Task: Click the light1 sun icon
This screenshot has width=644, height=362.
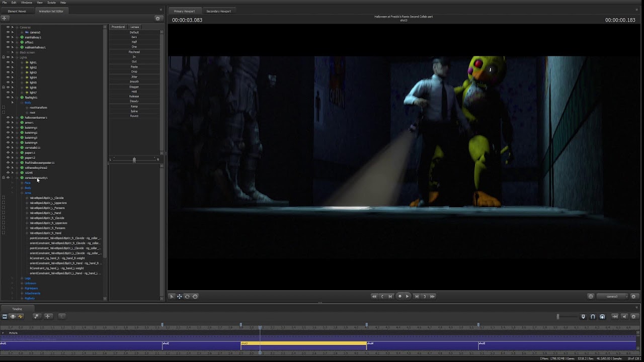Action: click(27, 62)
